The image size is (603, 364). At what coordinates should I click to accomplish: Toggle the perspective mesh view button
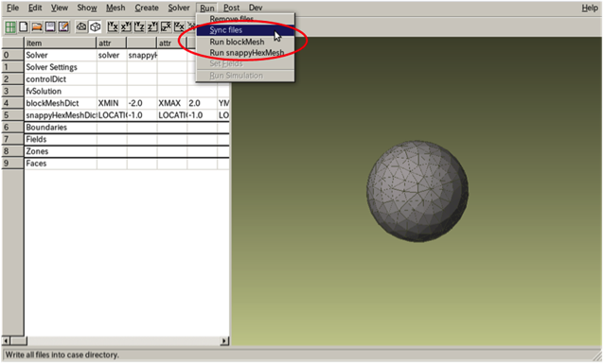tap(81, 26)
